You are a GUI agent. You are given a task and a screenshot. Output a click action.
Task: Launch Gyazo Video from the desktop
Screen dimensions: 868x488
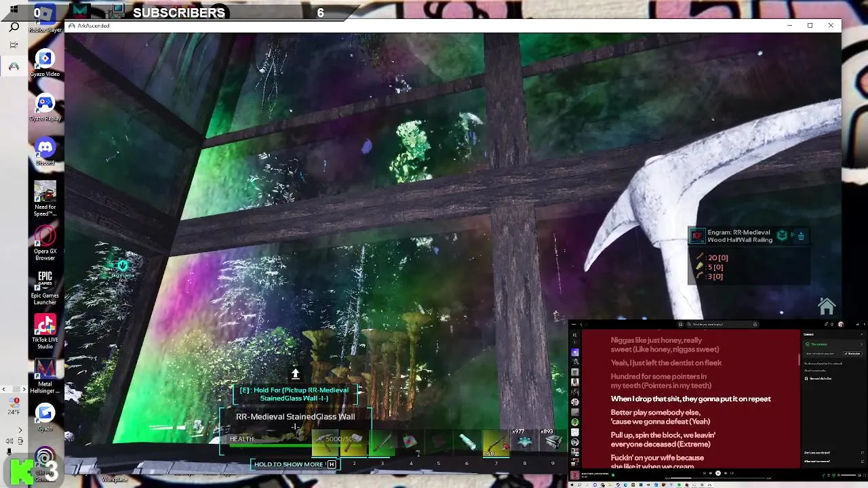click(45, 64)
